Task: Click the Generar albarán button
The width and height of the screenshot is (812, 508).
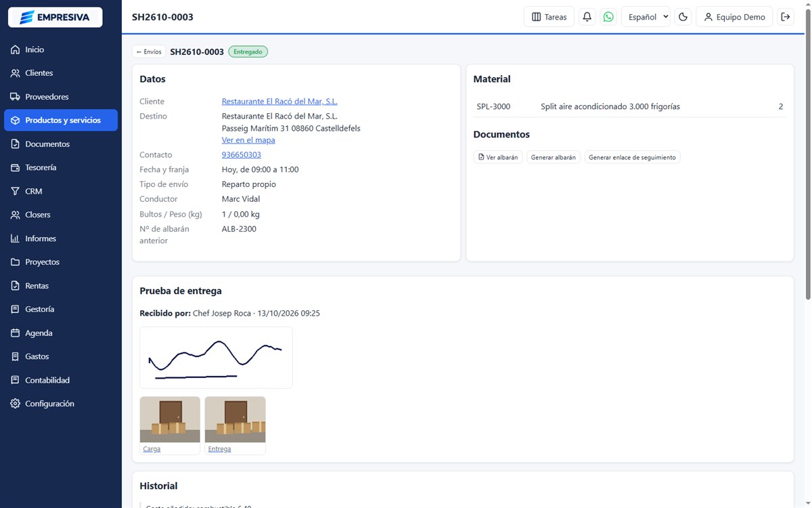Action: (554, 157)
